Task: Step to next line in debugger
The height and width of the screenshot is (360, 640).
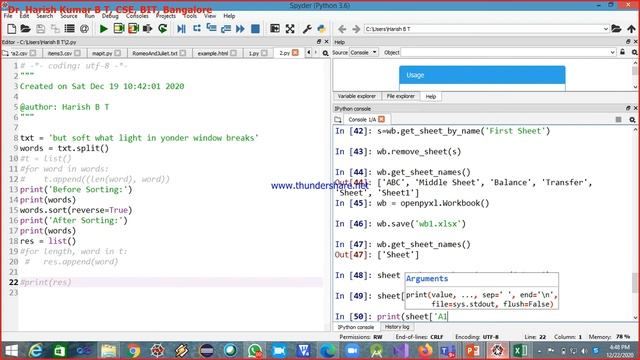Action: point(197,29)
